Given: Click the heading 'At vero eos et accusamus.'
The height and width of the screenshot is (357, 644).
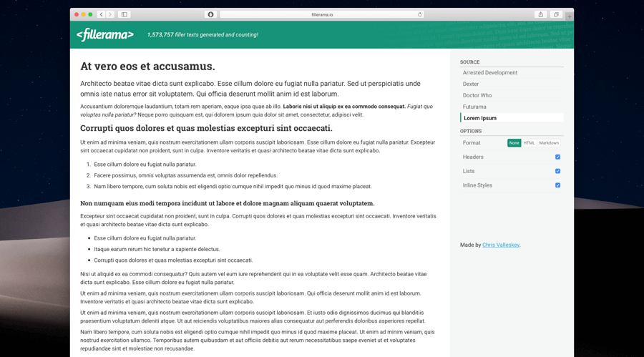Looking at the screenshot, I should pyautogui.click(x=147, y=66).
